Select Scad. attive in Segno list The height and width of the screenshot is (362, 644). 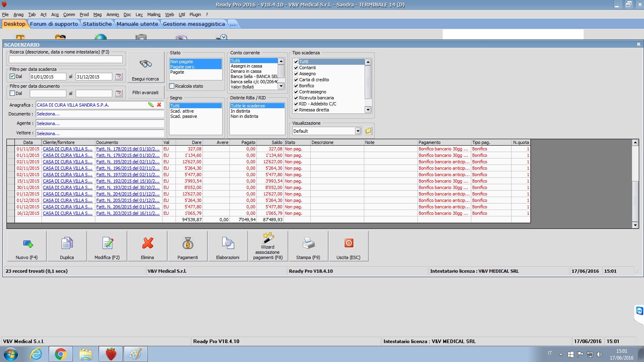pos(182,111)
